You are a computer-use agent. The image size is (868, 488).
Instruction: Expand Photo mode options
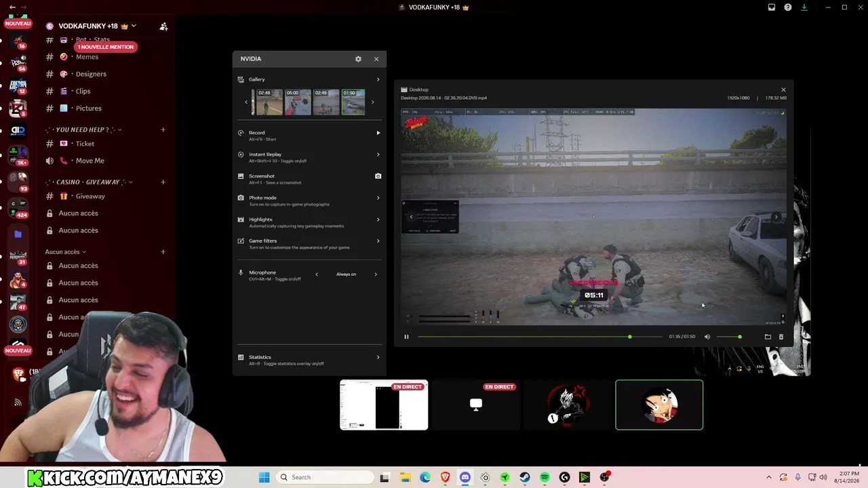[378, 198]
